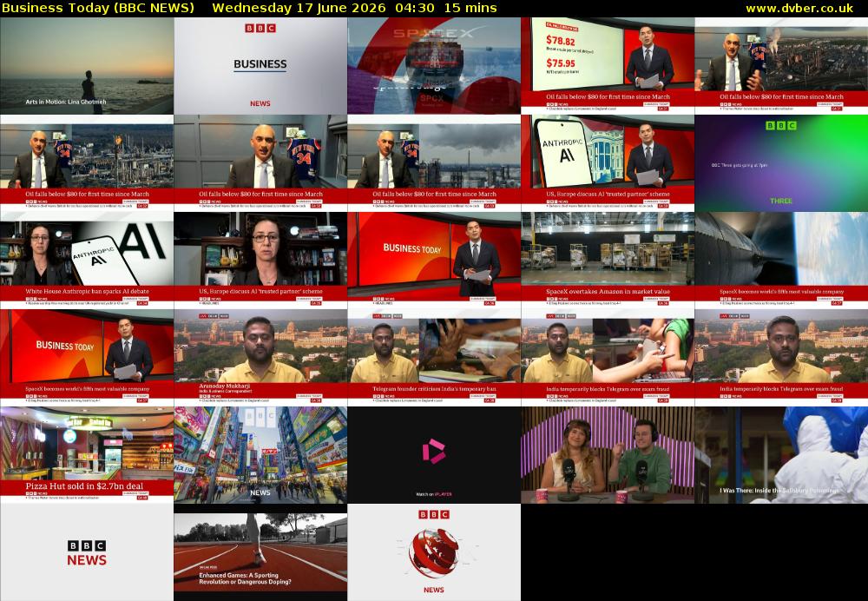This screenshot has height=601, width=868.
Task: Open the podcast hosts with microphones thumbnail
Action: point(608,455)
